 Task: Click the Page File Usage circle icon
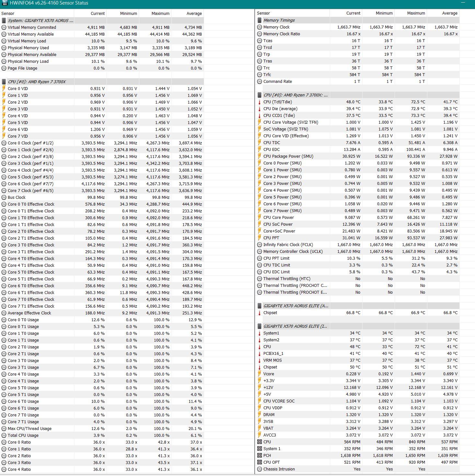tap(4, 68)
